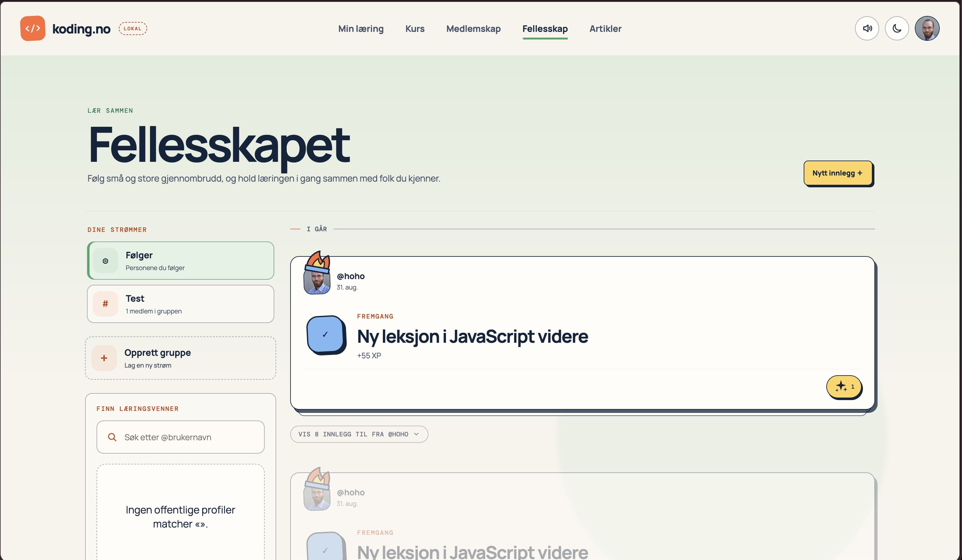The width and height of the screenshot is (962, 560).
Task: Click the hash icon of Test group
Action: (x=105, y=304)
